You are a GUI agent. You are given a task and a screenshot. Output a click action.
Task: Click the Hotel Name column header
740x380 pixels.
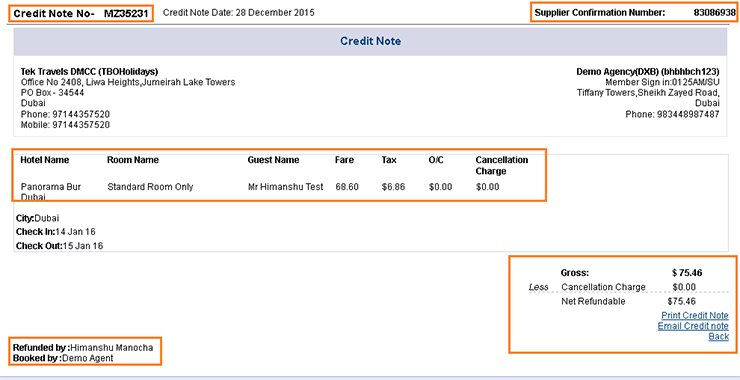pyautogui.click(x=44, y=160)
